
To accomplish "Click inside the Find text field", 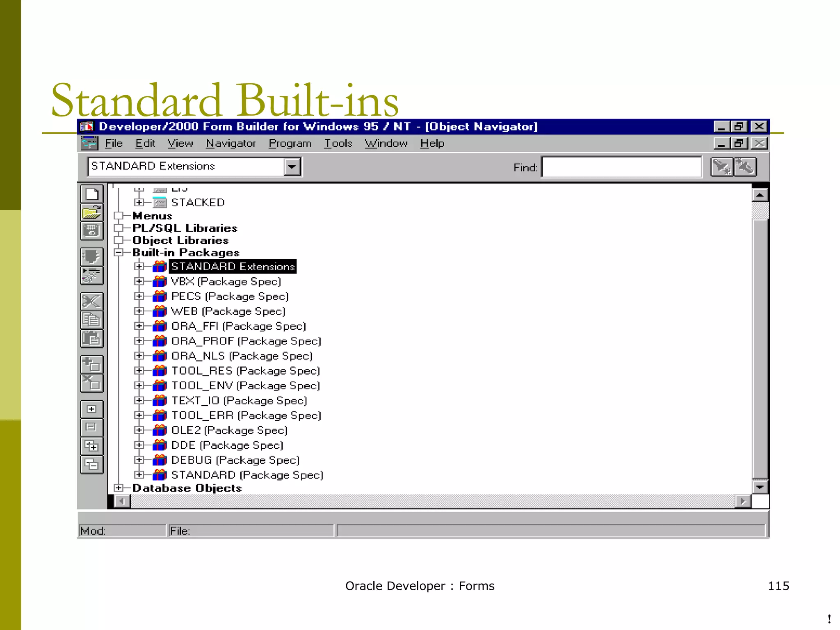I will click(621, 167).
